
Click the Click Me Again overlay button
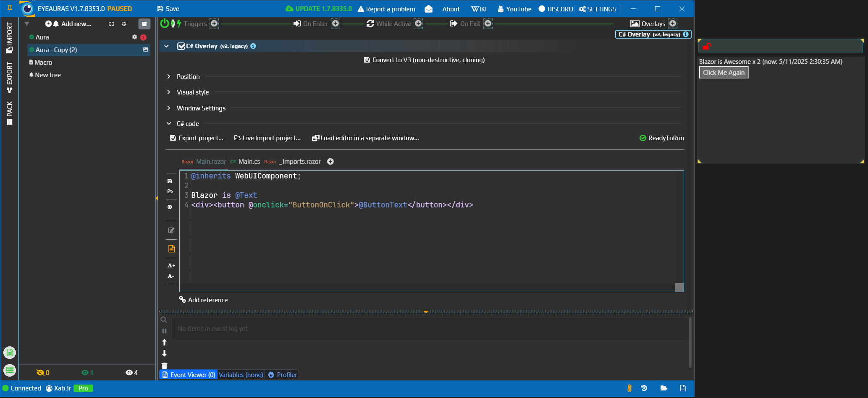pos(724,73)
